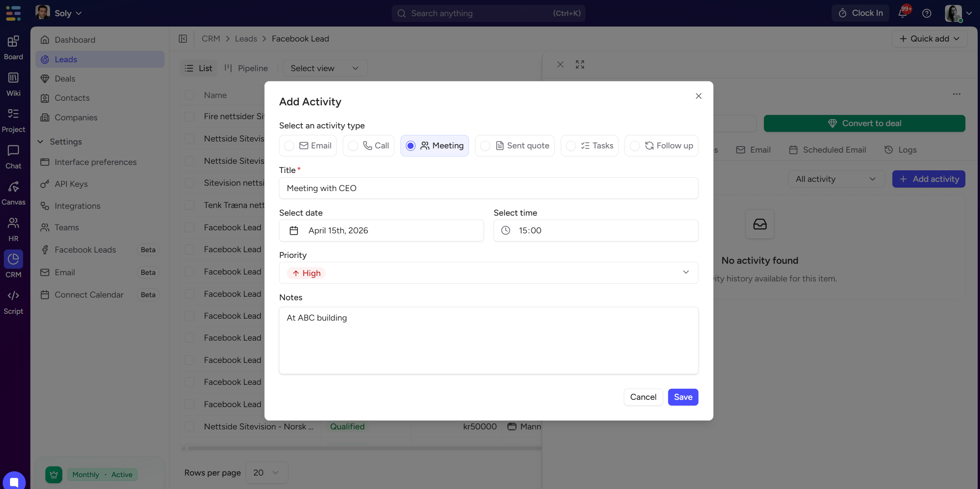
Task: Open the notifications bell
Action: 902,13
